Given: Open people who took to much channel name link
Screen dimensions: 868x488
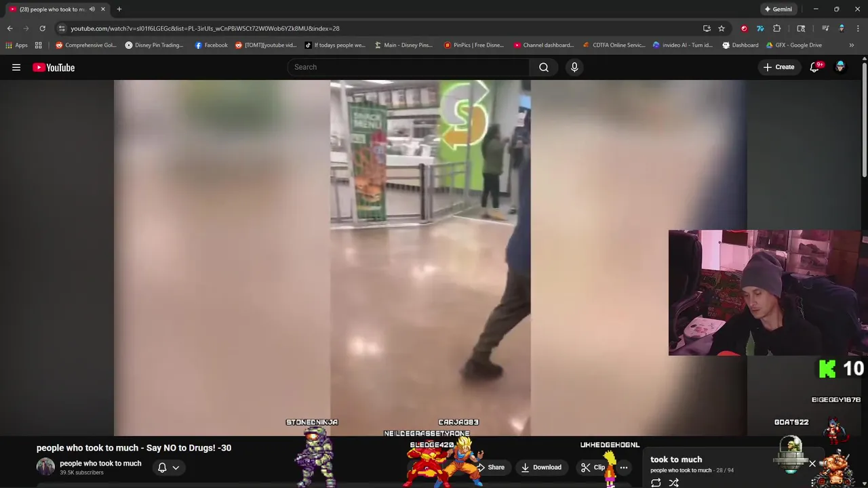Looking at the screenshot, I should pos(100,464).
